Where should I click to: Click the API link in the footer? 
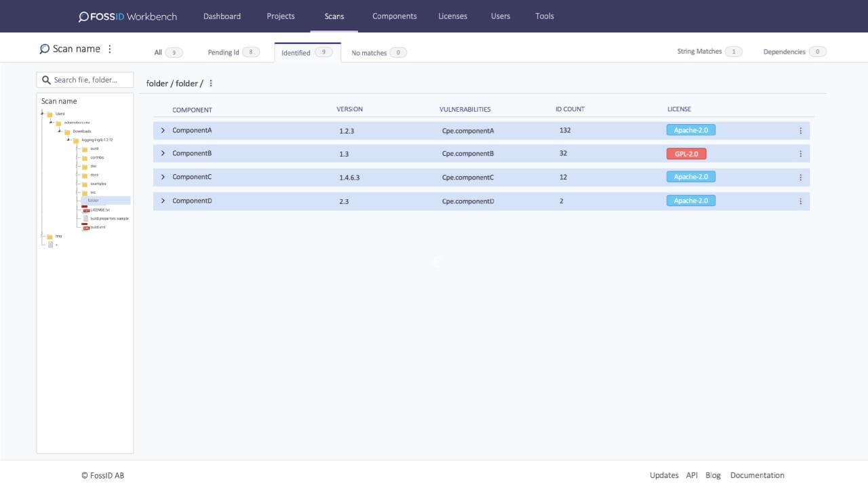tap(692, 475)
